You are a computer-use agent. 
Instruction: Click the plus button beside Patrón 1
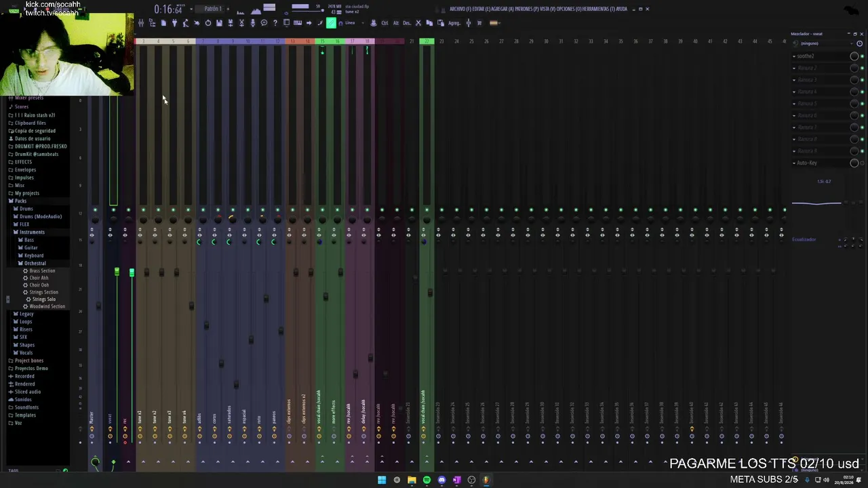coord(228,9)
